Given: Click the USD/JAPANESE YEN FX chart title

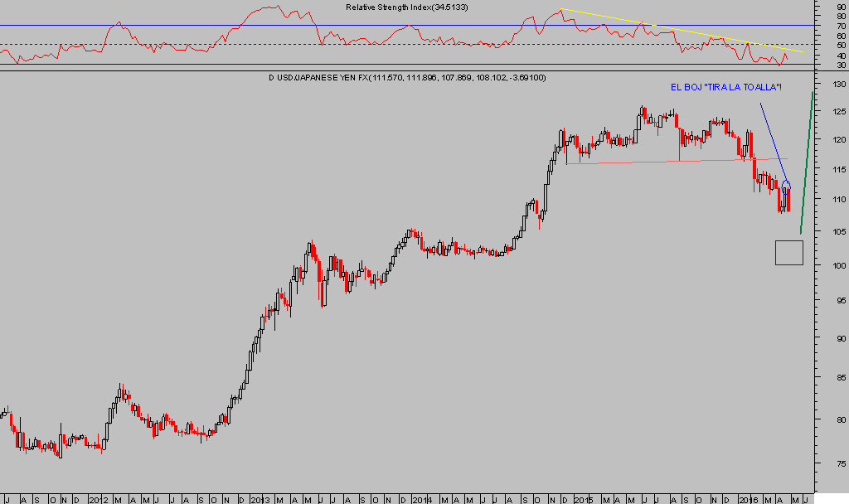Looking at the screenshot, I should click(x=405, y=78).
